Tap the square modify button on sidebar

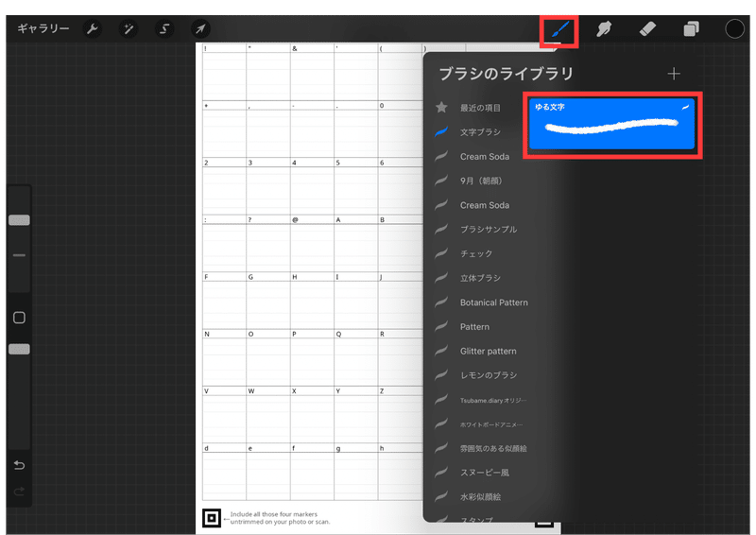point(19,318)
